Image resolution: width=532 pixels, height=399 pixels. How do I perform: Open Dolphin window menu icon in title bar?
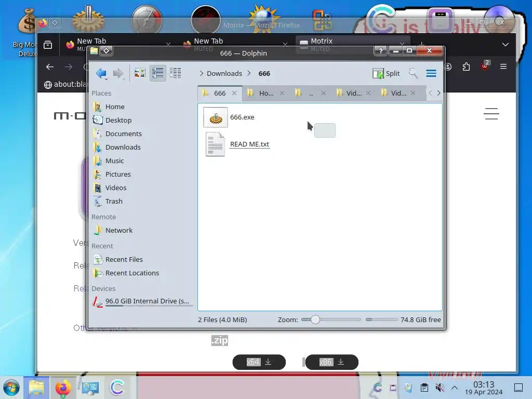(x=94, y=51)
